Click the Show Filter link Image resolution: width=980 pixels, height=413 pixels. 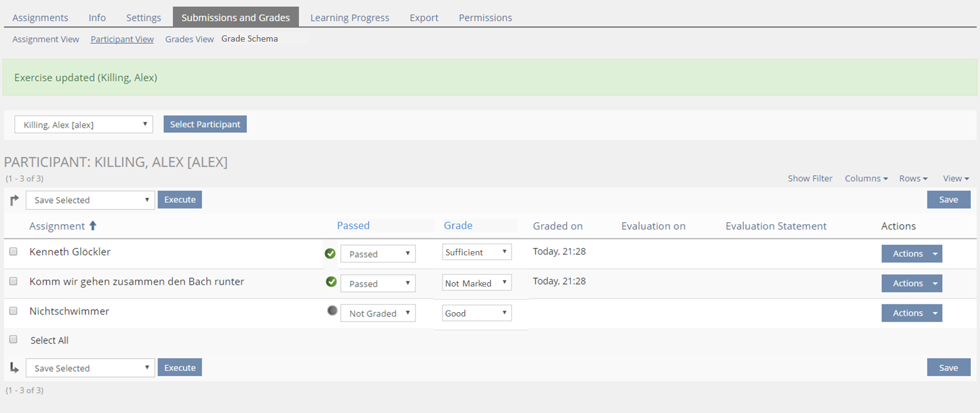coord(809,178)
